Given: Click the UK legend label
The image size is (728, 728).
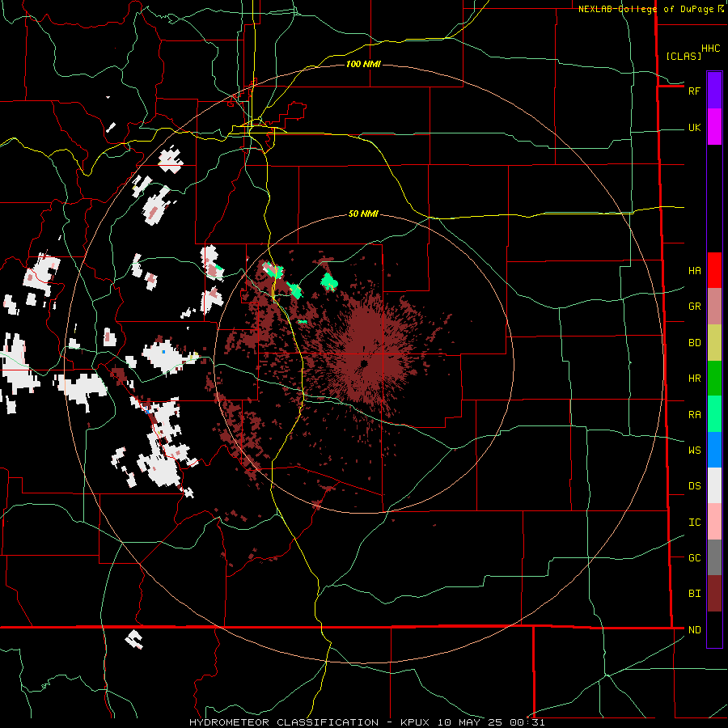Looking at the screenshot, I should [694, 127].
